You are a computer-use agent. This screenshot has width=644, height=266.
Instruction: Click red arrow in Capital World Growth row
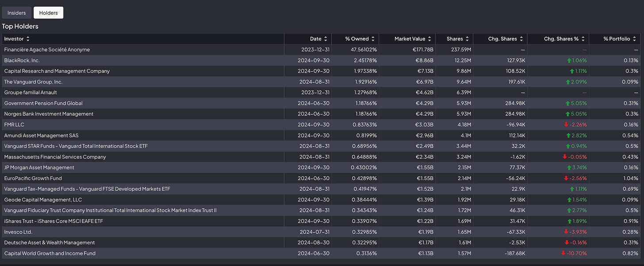tap(563, 253)
